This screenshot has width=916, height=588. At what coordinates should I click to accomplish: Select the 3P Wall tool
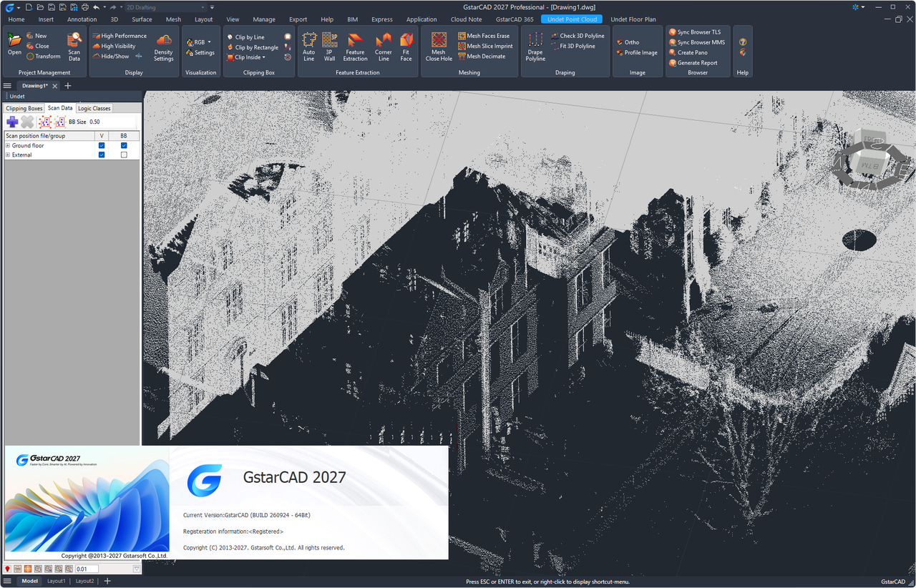(x=329, y=46)
